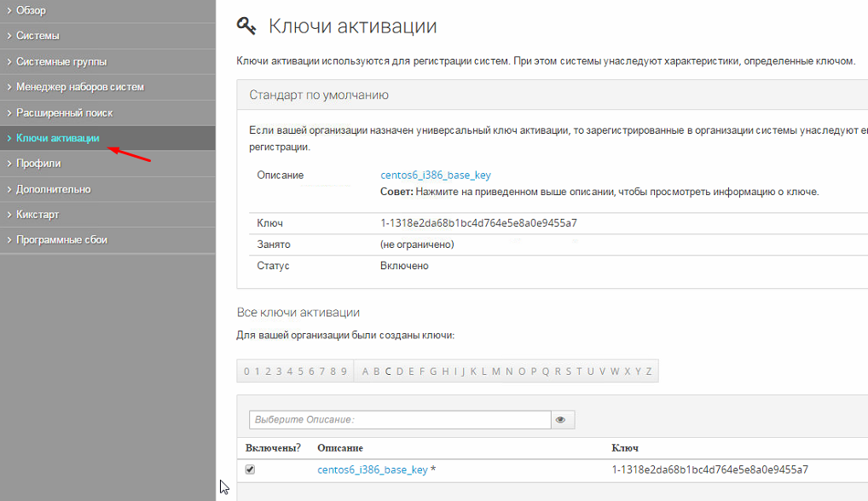Viewport: 868px width, 501px height.
Task: Uncheck the centos6_i386_base_key enabled checkbox
Action: [250, 469]
